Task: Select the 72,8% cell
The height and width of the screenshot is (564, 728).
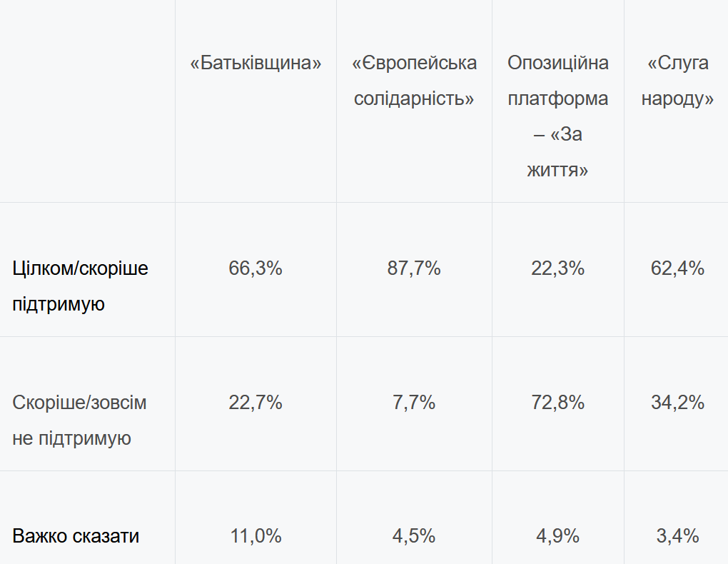Action: click(558, 403)
